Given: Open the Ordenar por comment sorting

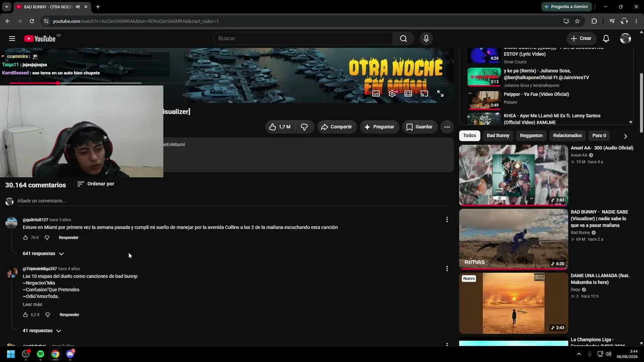Looking at the screenshot, I should coord(96,184).
